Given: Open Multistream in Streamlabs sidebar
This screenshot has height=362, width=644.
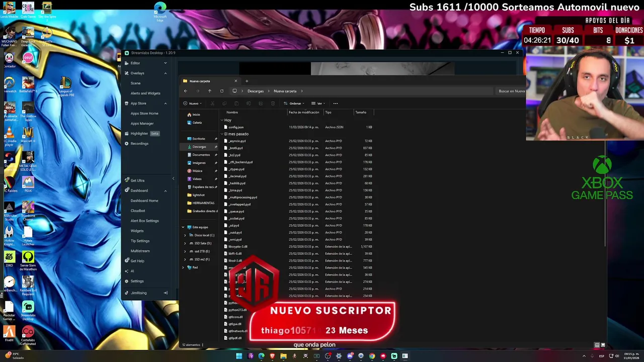Looking at the screenshot, I should coord(140,251).
